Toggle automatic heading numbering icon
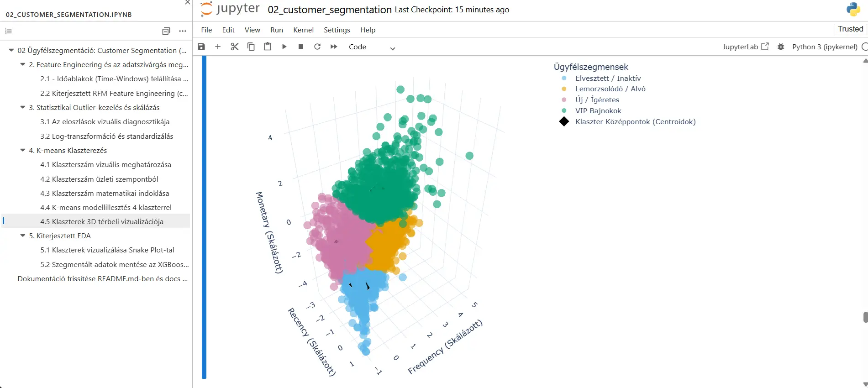868x388 pixels. pyautogui.click(x=9, y=31)
